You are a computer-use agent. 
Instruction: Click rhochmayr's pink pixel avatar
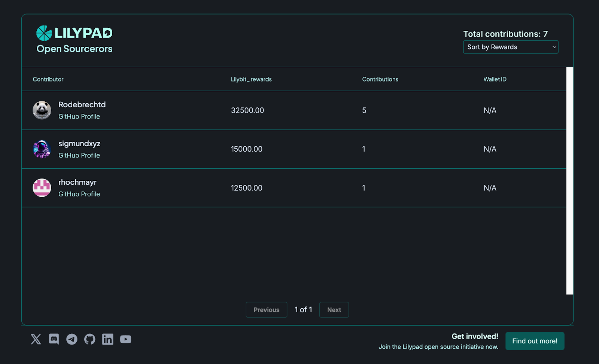click(x=42, y=188)
